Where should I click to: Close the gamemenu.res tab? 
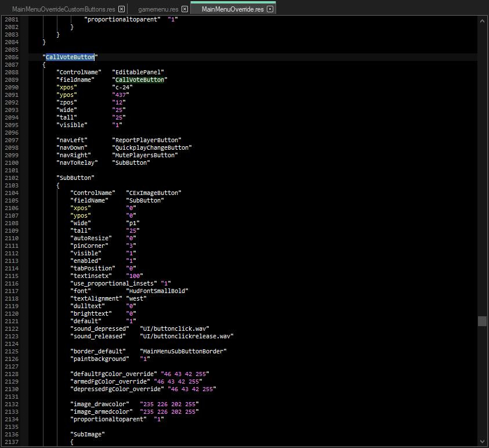(x=184, y=9)
